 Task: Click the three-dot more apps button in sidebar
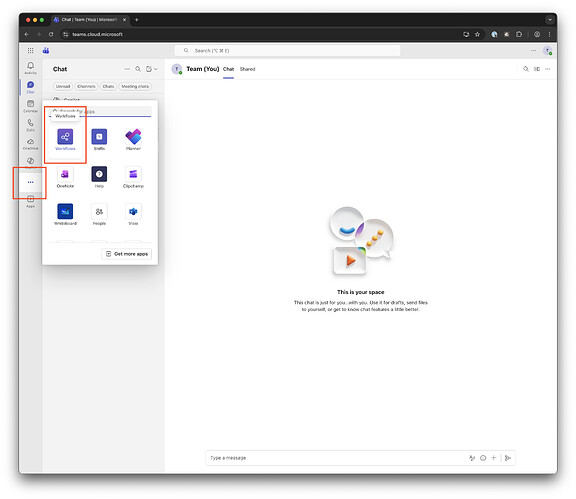pyautogui.click(x=30, y=182)
